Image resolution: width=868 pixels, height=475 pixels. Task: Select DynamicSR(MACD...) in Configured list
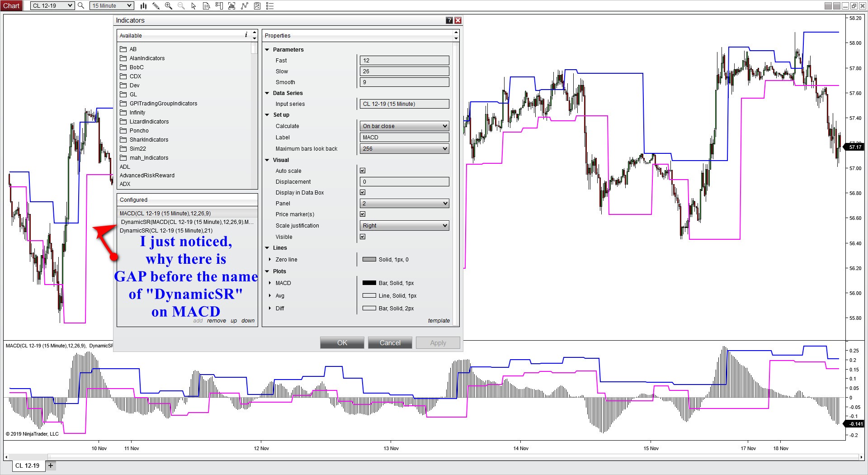coord(187,222)
